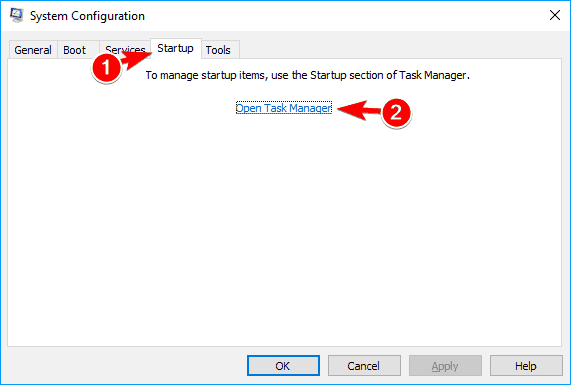Click the red arrow pointing at Open Task Manager

tap(360, 110)
